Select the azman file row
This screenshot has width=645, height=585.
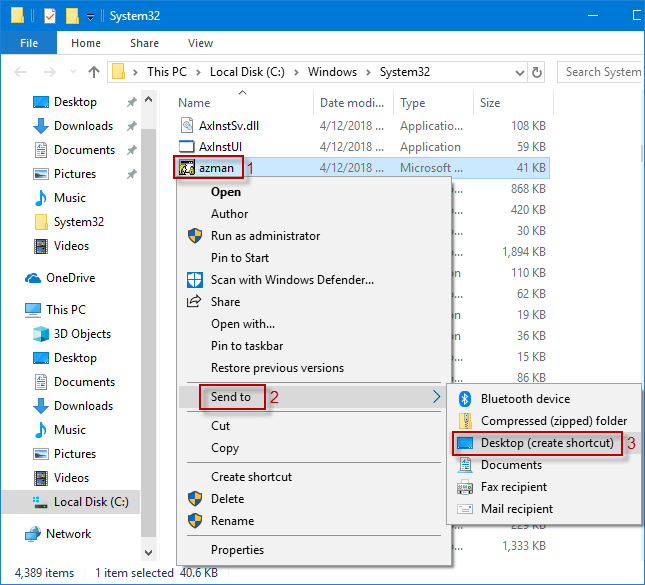(x=362, y=167)
